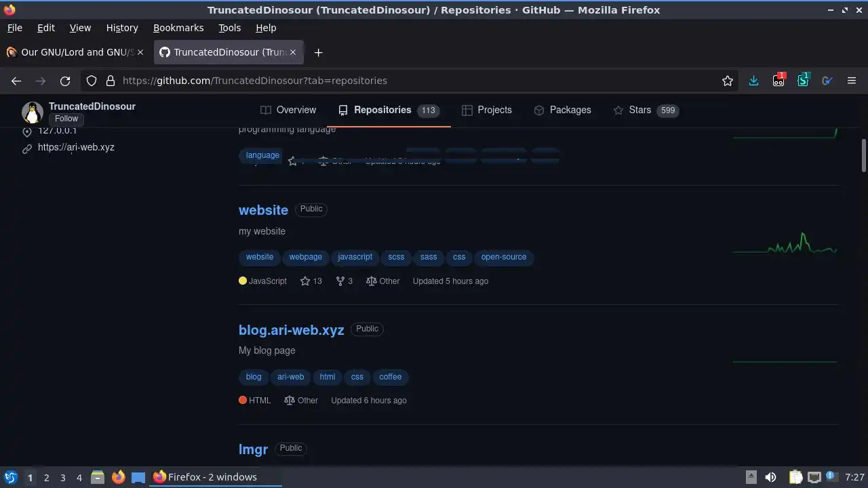
Task: Open the Help menu
Action: point(266,28)
